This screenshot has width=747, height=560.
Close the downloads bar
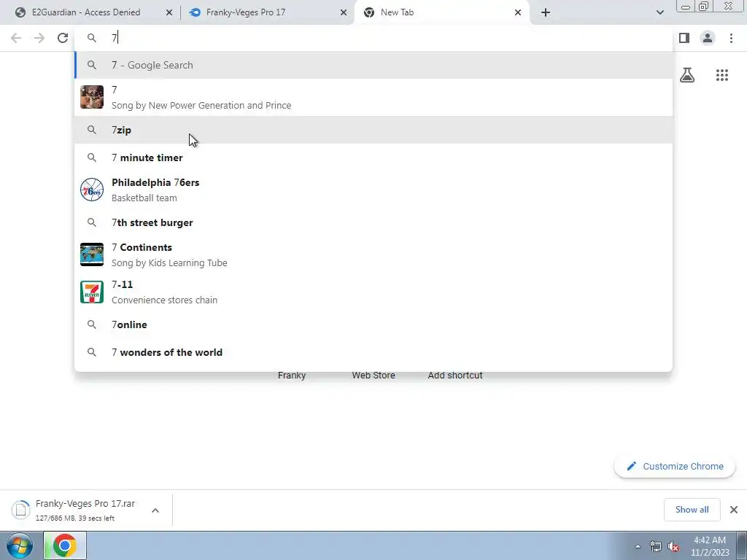734,510
